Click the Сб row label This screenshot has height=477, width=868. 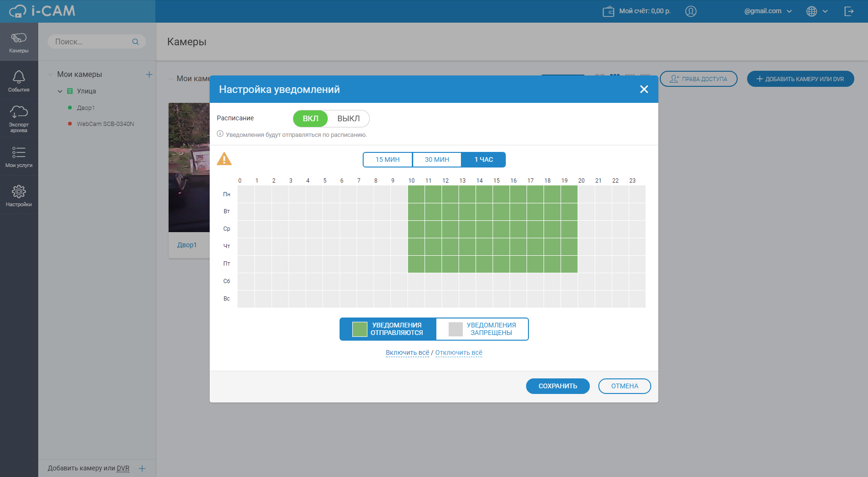pyautogui.click(x=227, y=281)
